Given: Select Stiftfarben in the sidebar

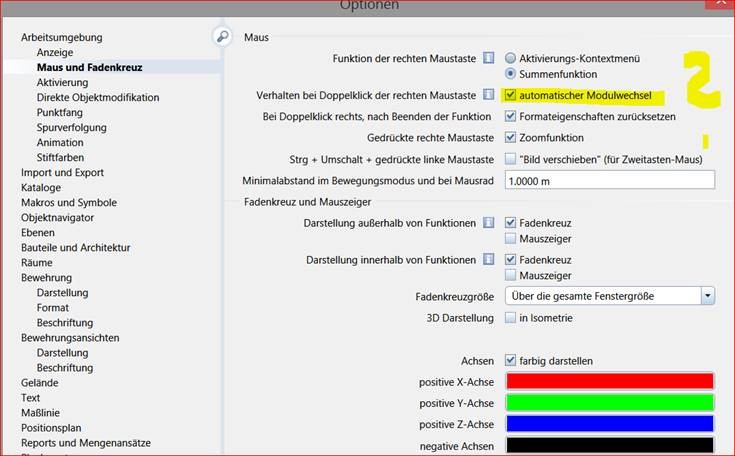Looking at the screenshot, I should (61, 157).
